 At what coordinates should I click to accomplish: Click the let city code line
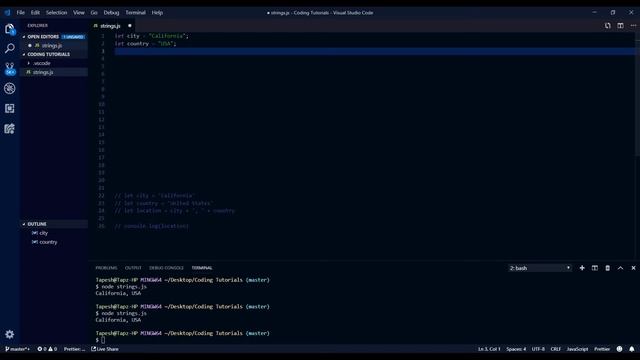click(152, 36)
